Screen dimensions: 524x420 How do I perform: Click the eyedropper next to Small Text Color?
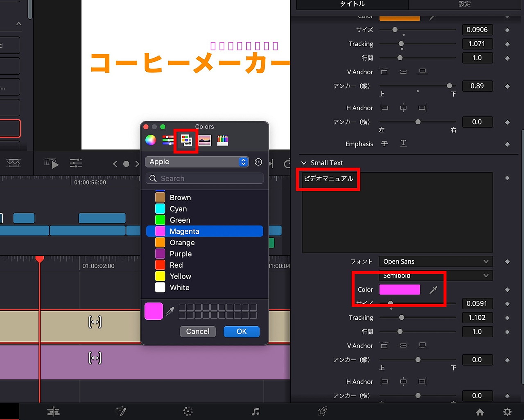click(x=433, y=289)
